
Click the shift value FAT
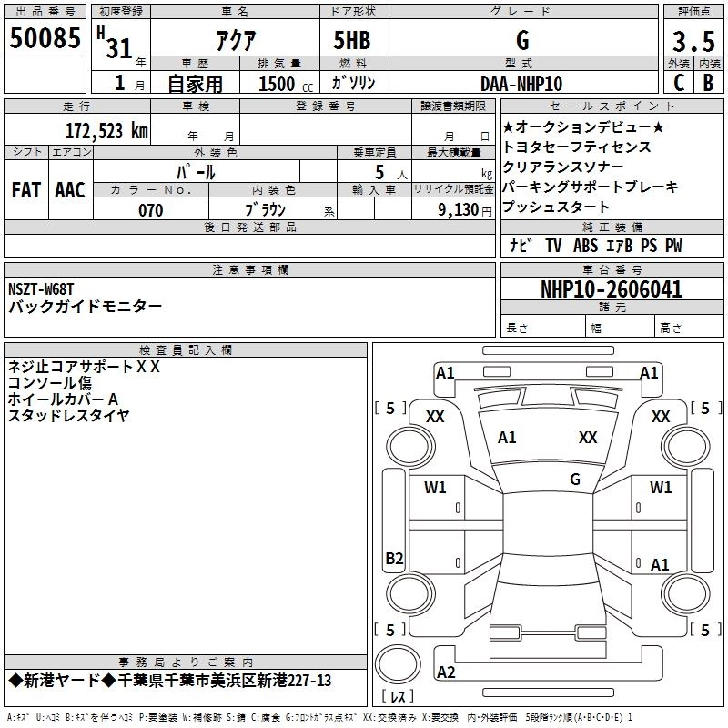coord(26,190)
